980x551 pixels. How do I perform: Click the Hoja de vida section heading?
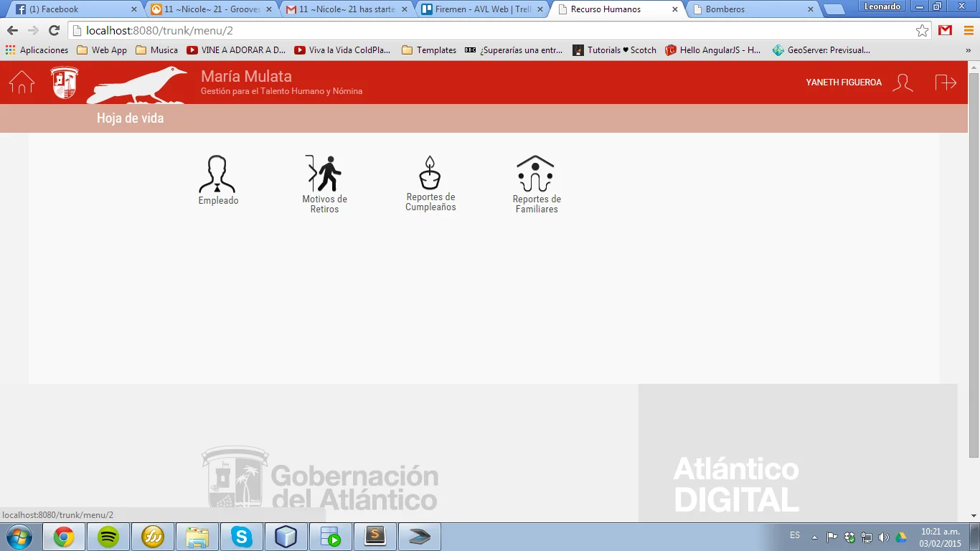(x=130, y=118)
